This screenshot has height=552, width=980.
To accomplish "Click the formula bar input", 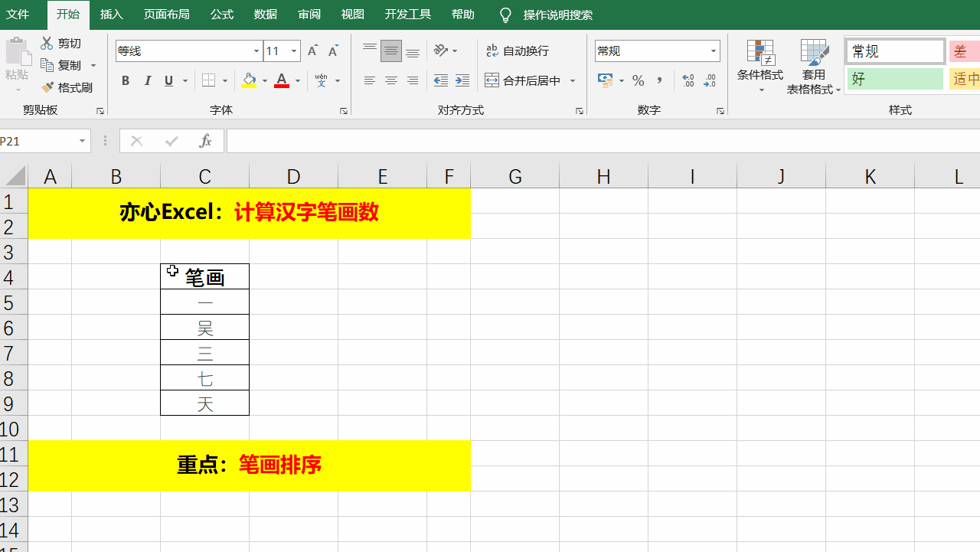I will click(x=603, y=141).
